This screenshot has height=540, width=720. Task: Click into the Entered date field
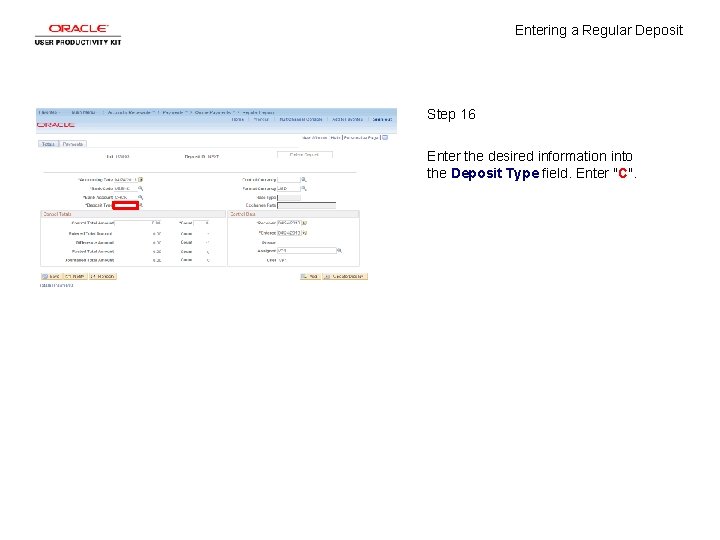(x=289, y=233)
